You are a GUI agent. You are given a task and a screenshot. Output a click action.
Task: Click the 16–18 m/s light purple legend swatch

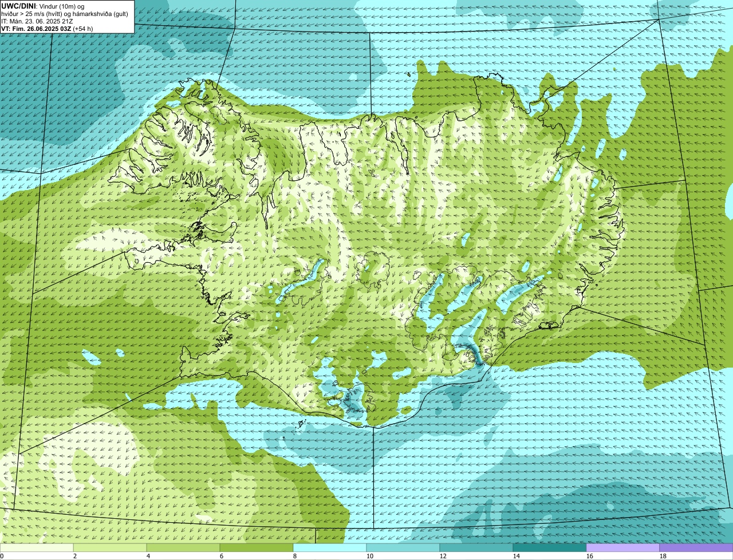coord(623,548)
